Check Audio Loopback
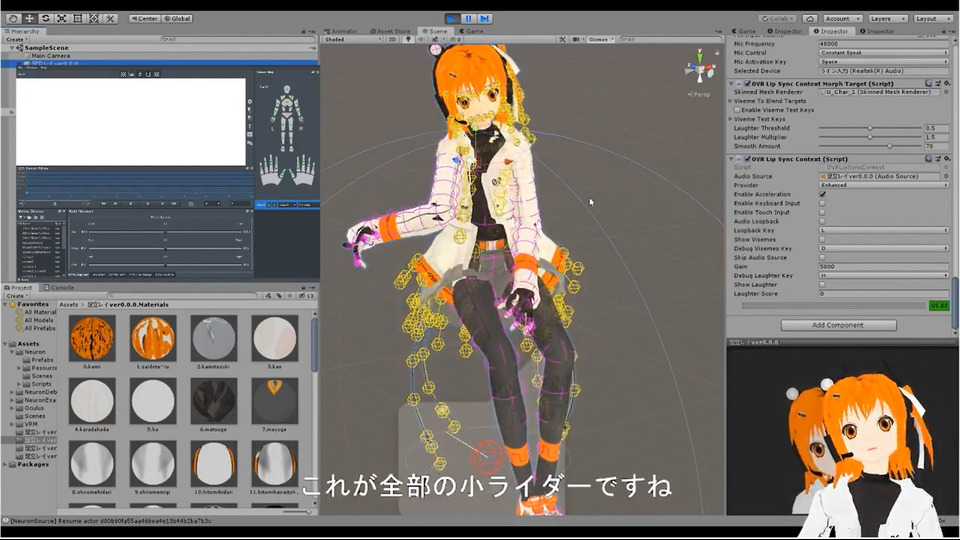Image resolution: width=960 pixels, height=540 pixels. point(822,221)
